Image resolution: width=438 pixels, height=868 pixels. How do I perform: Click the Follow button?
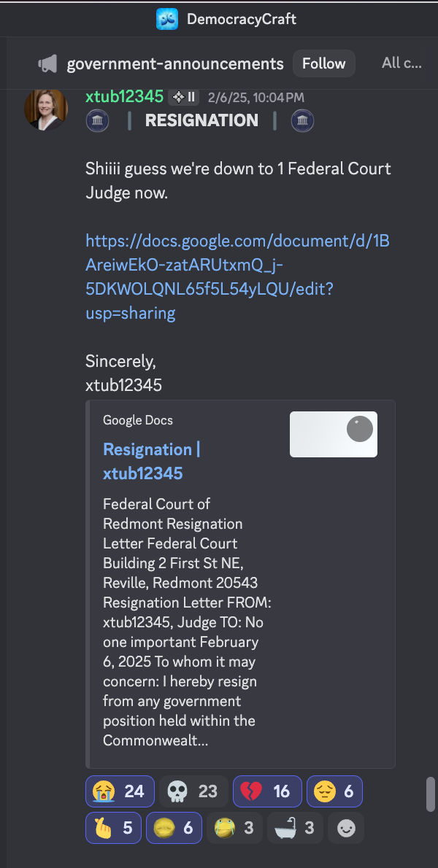coord(324,63)
